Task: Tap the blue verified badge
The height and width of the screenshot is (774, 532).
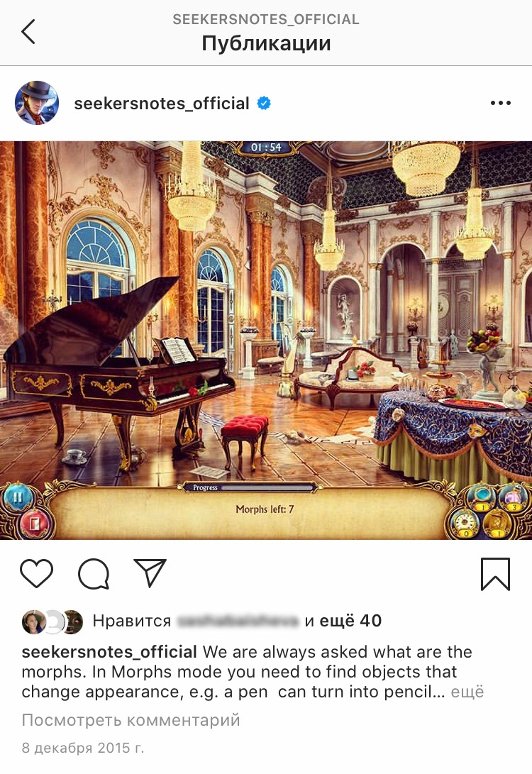Action: coord(264,103)
